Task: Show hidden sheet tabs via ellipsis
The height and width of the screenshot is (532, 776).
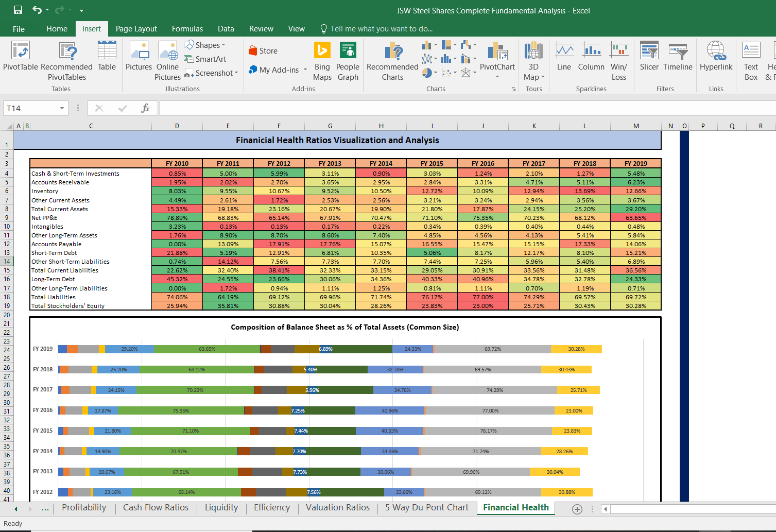Action: point(45,509)
